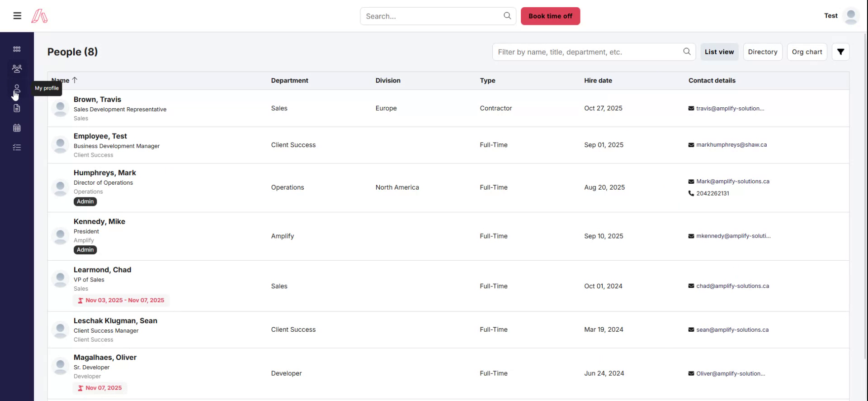
Task: Click the Amplify logo
Action: click(39, 16)
